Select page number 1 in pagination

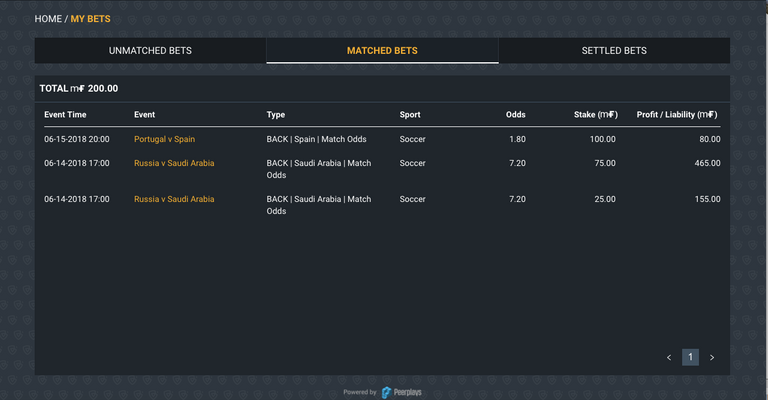coord(690,357)
